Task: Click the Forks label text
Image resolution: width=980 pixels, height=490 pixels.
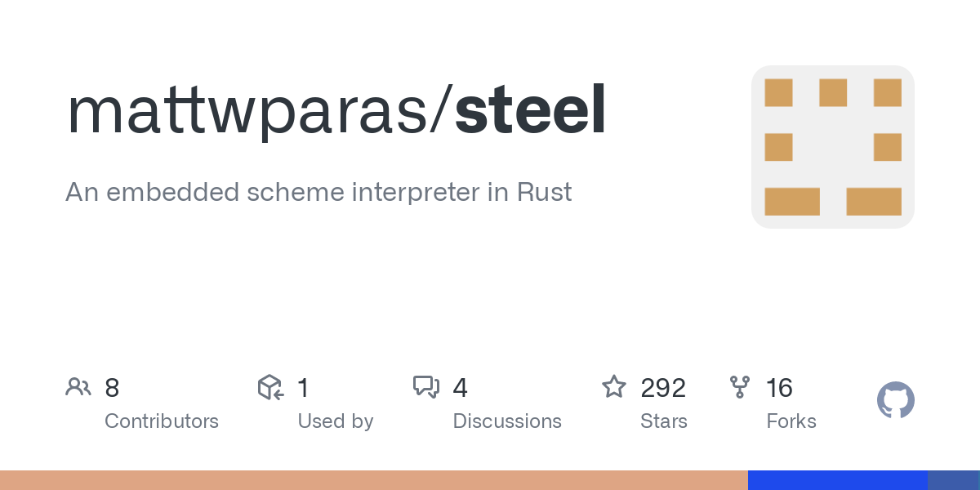Action: click(x=791, y=421)
